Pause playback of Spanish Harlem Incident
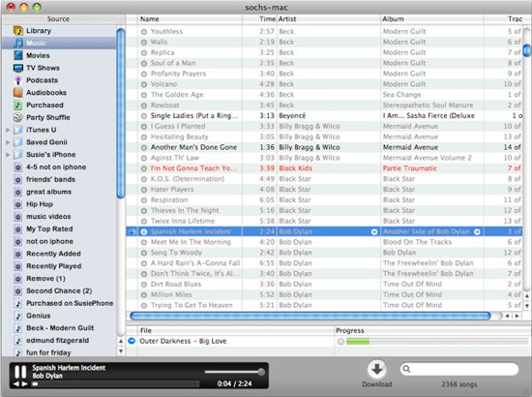Viewport: 532px width, 397px height. coord(20,372)
